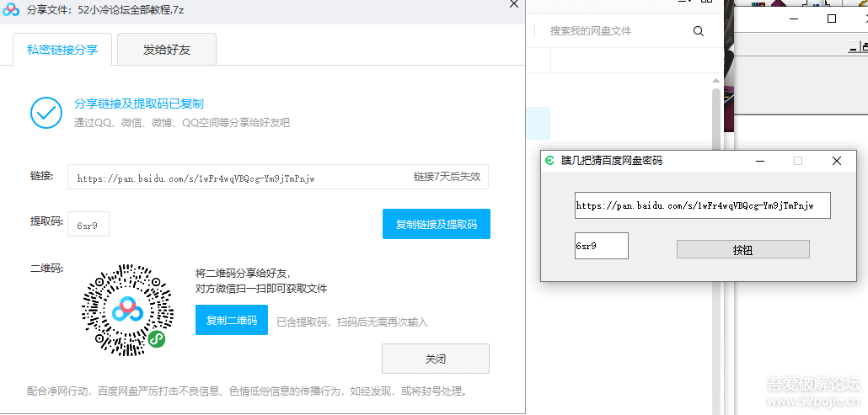Click the 复制链接及提取码 button
Viewport: 868px width, 415px height.
[x=437, y=224]
